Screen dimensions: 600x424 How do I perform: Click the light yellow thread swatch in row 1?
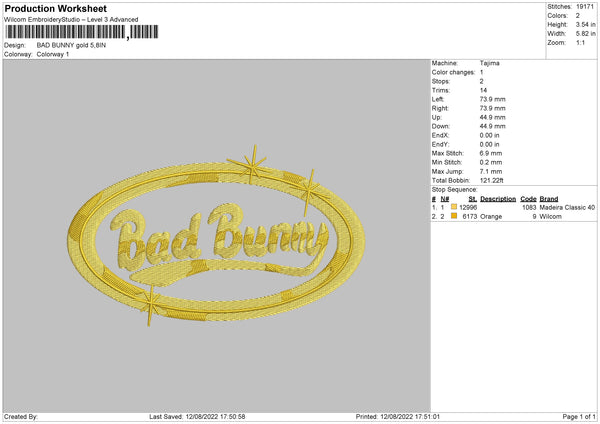tap(454, 207)
